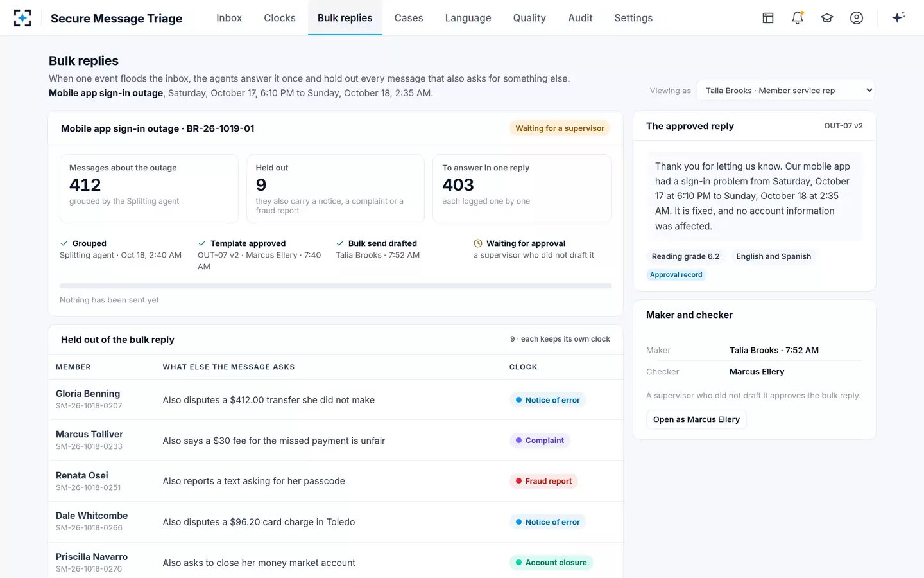Open the Approval record link

click(x=676, y=275)
